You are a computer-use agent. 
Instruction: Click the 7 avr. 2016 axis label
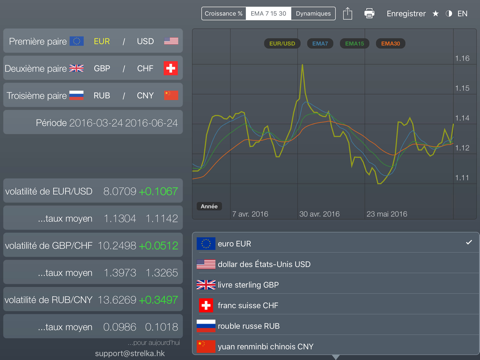tap(250, 214)
